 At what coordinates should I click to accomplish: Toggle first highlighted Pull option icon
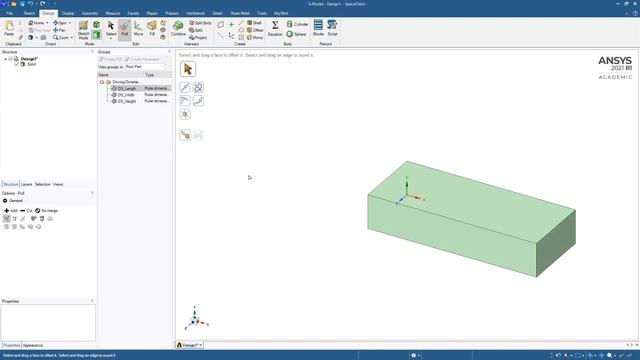point(7,219)
